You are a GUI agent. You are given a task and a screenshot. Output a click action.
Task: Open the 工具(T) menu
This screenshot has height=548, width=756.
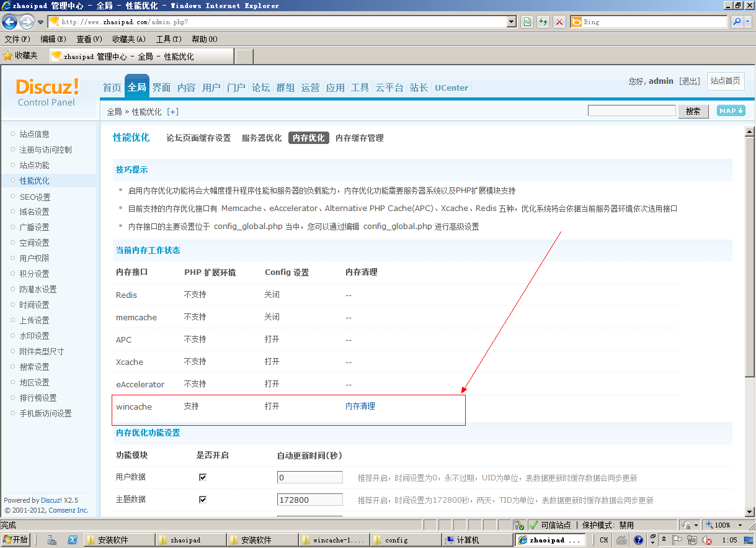[169, 39]
